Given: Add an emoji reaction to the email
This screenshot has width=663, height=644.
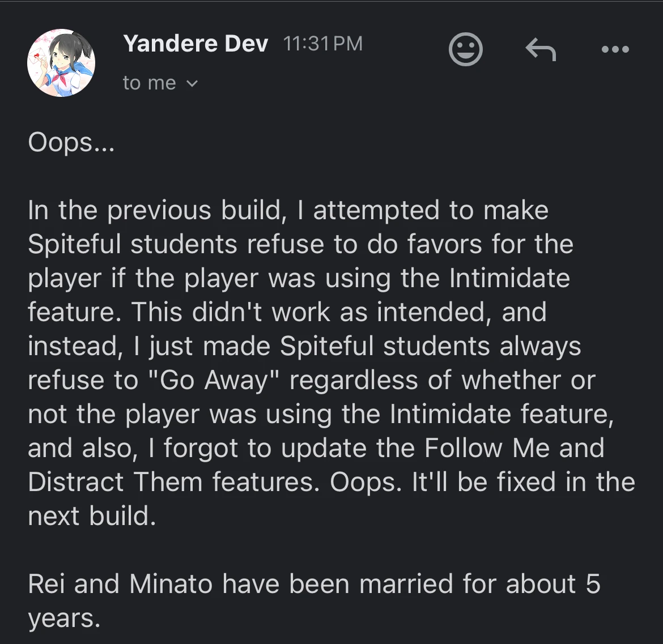Looking at the screenshot, I should [465, 49].
